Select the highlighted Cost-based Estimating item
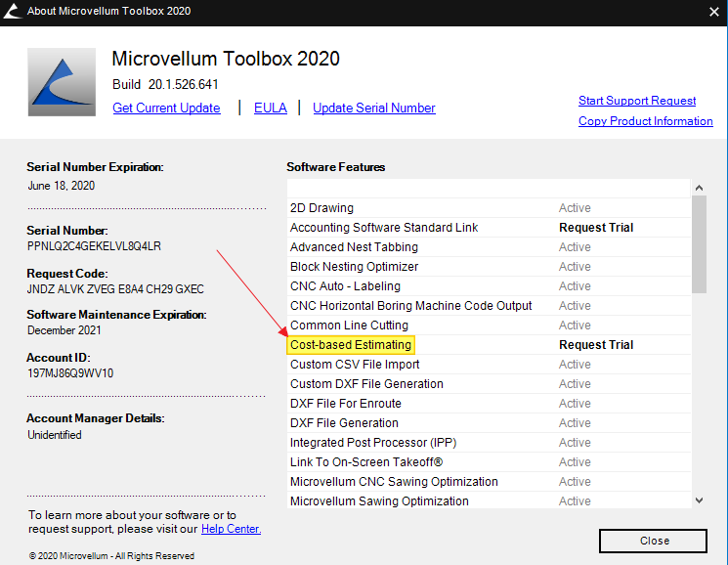This screenshot has width=728, height=565. pos(351,345)
